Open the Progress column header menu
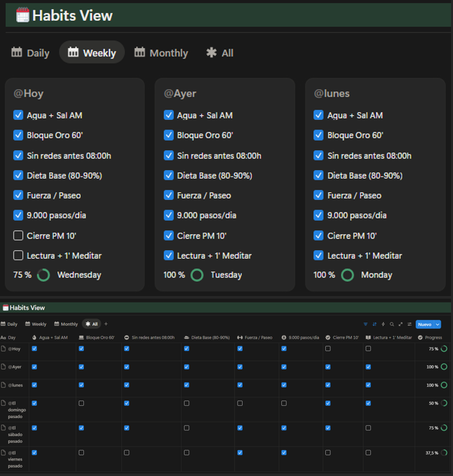 click(432, 337)
